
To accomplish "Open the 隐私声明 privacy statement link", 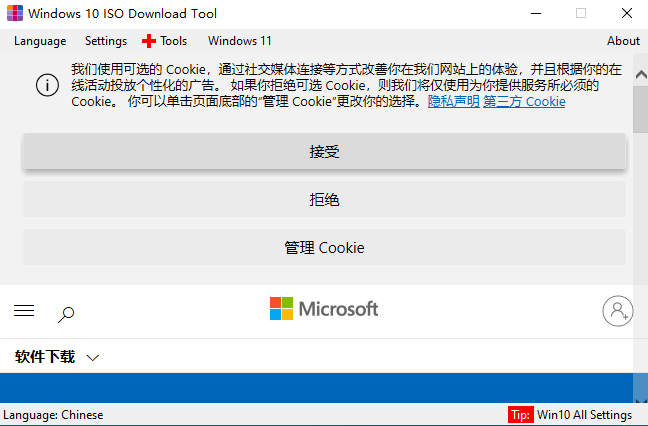I will point(453,102).
